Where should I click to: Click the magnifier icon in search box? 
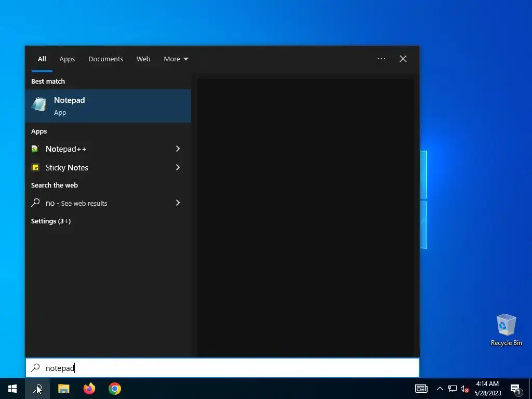tap(36, 368)
